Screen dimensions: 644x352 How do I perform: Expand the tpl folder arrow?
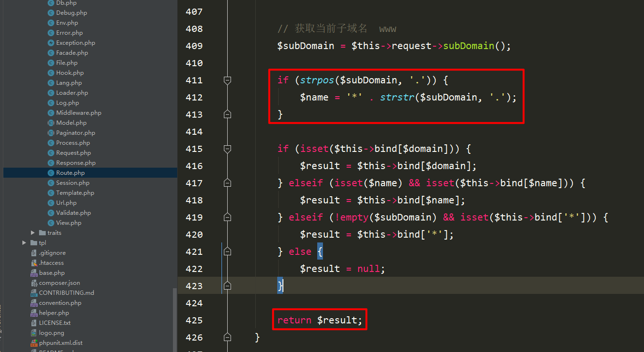tap(24, 243)
